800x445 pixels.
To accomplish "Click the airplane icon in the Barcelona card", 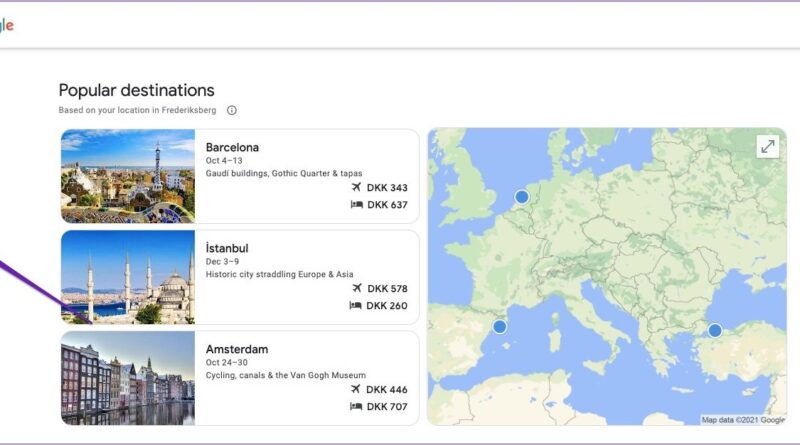I will click(356, 188).
